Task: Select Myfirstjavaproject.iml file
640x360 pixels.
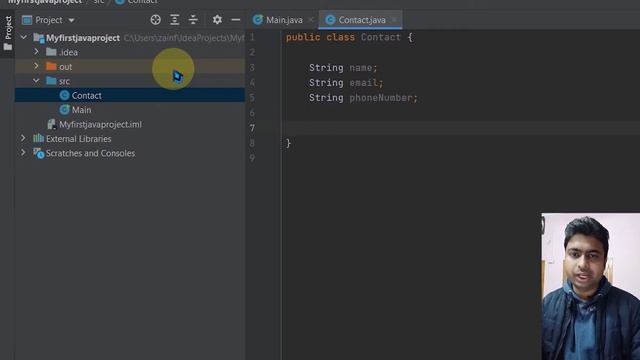Action: tap(130, 124)
